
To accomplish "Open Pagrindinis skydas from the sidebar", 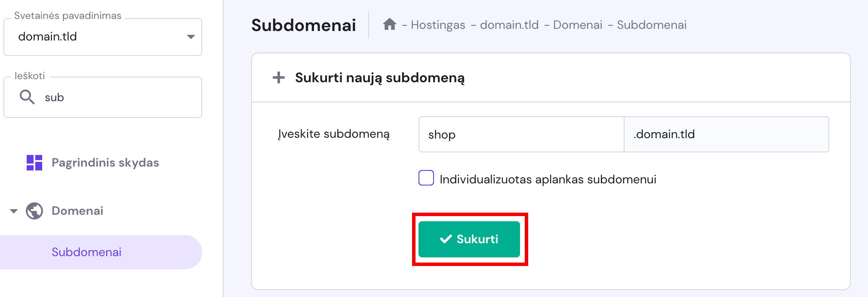I will [105, 163].
